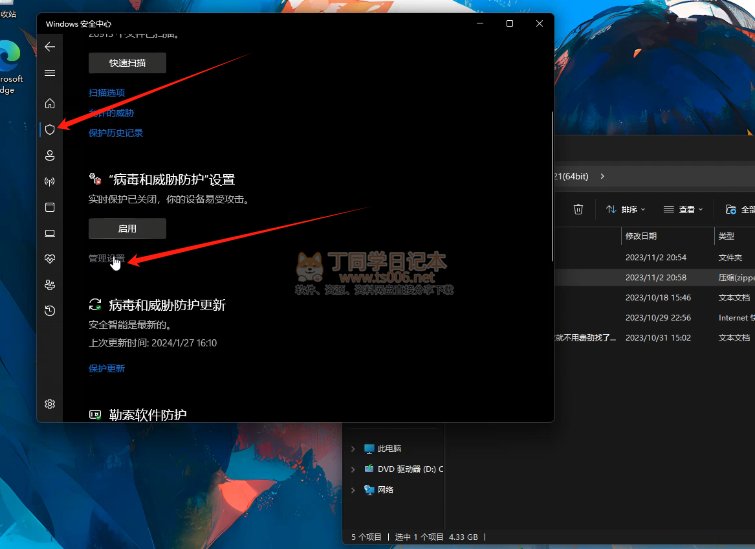Expand DVD 驱动器 (D:) tree chevron
755x549 pixels.
(x=353, y=469)
